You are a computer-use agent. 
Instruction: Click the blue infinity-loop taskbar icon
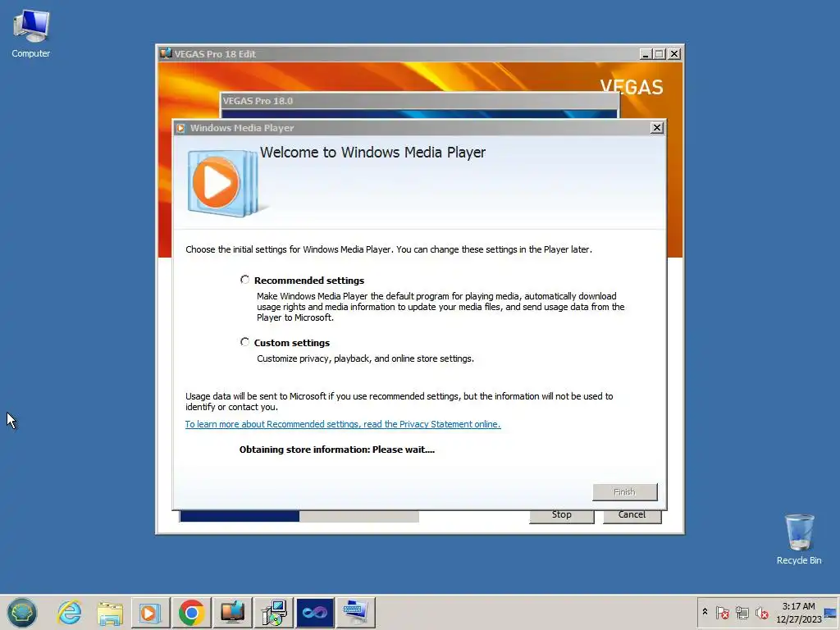(315, 613)
